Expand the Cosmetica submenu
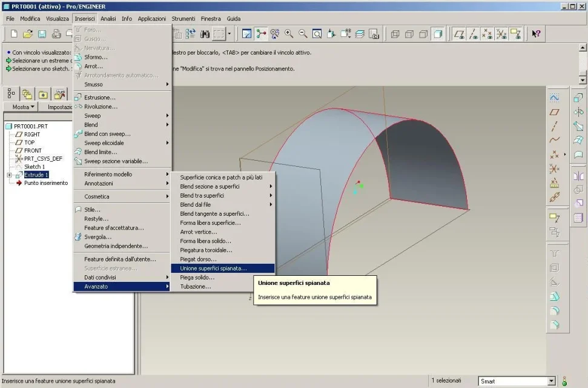Screen dimensions: 588x388 coord(122,196)
